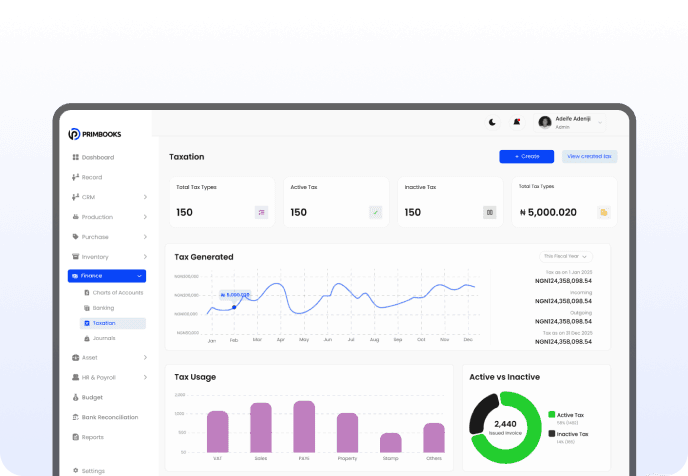
Task: Click the VAT bar in Tax Usage
Action: coord(218,432)
